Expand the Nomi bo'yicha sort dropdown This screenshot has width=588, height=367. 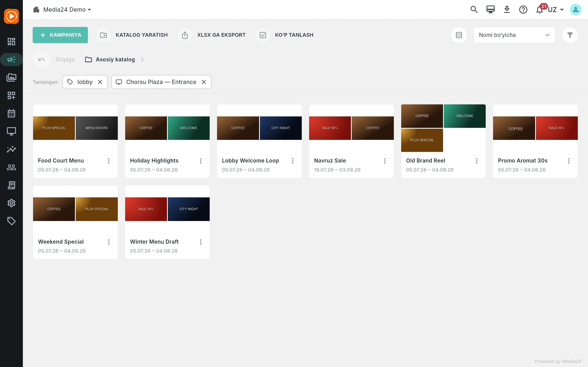pyautogui.click(x=514, y=35)
